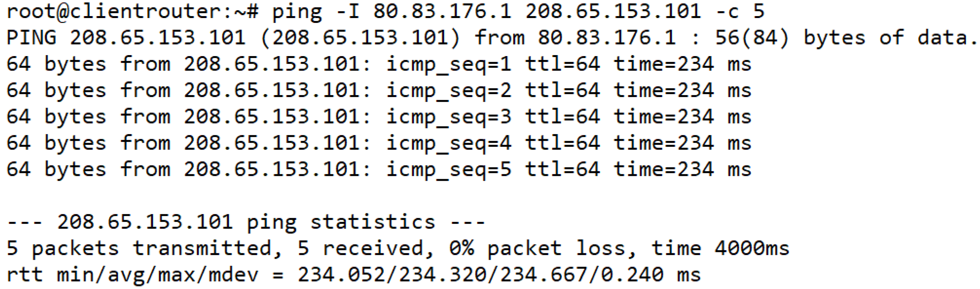Click the ping statistics header line
980x289 pixels.
[246, 222]
